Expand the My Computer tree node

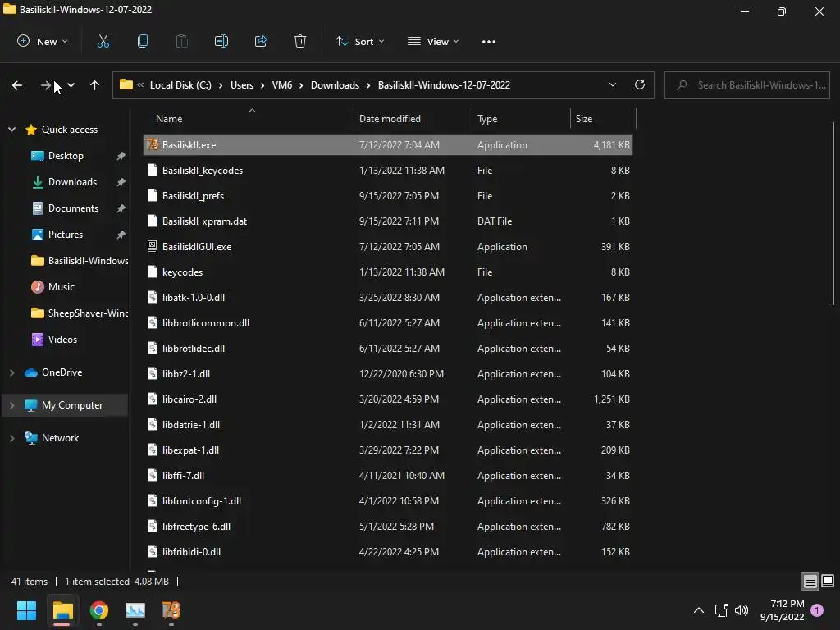[x=11, y=405]
